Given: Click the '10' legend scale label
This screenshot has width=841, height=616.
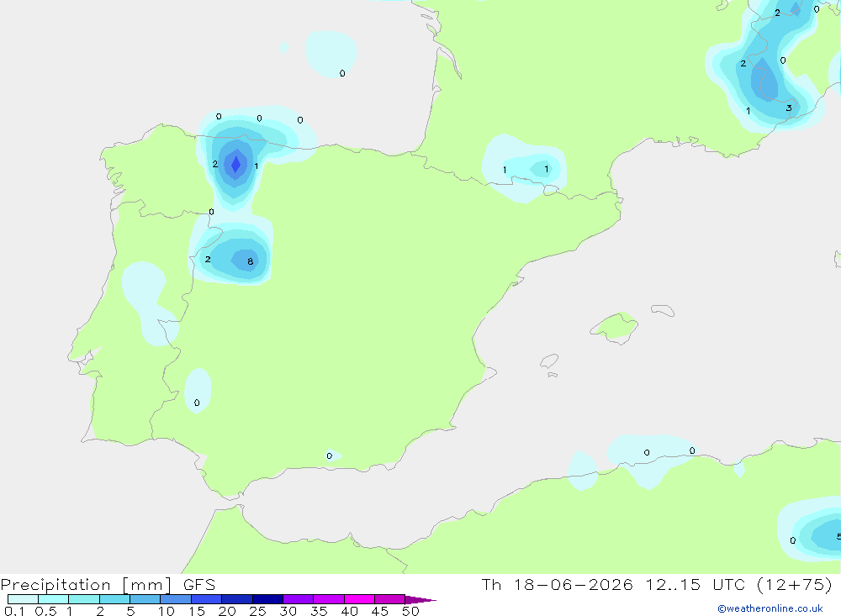Looking at the screenshot, I should tap(167, 611).
